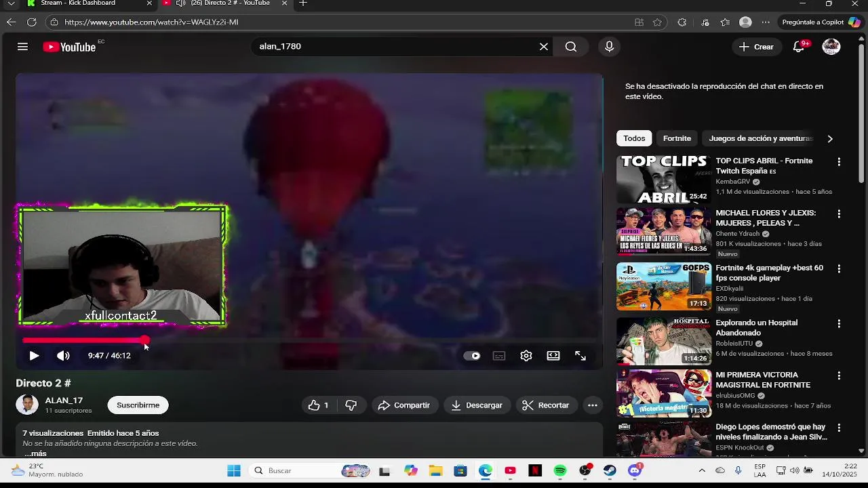
Task: Add this page to favorites star
Action: click(x=657, y=22)
